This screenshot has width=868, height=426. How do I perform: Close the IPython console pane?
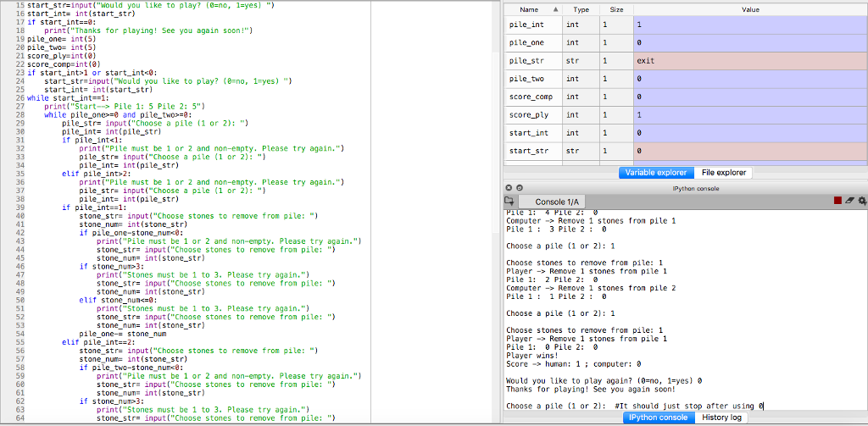point(509,188)
